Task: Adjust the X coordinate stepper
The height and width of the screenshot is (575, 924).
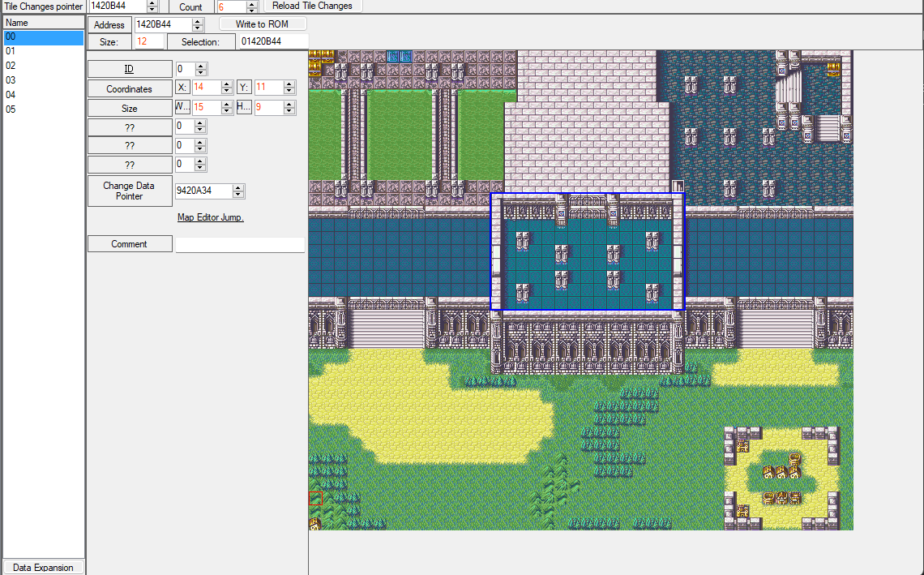Action: [x=227, y=88]
